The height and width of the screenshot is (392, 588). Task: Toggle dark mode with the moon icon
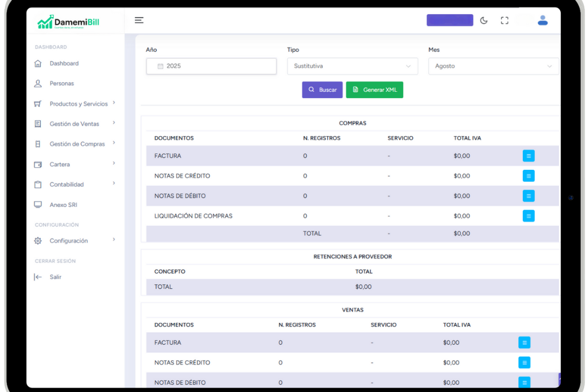483,21
